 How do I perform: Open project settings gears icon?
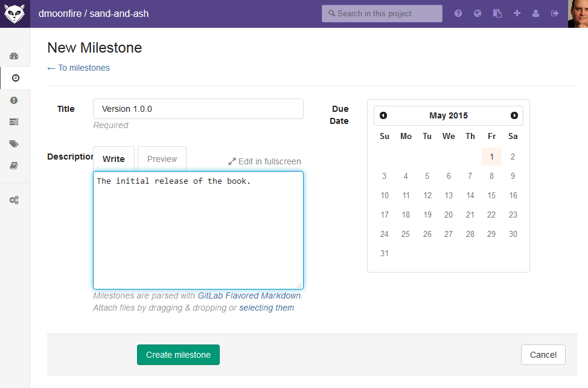click(14, 200)
